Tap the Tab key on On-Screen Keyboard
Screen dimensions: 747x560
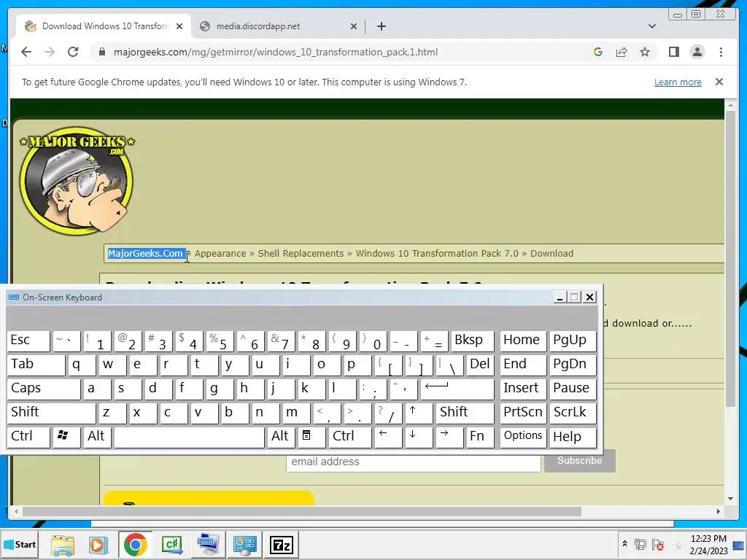36,365
